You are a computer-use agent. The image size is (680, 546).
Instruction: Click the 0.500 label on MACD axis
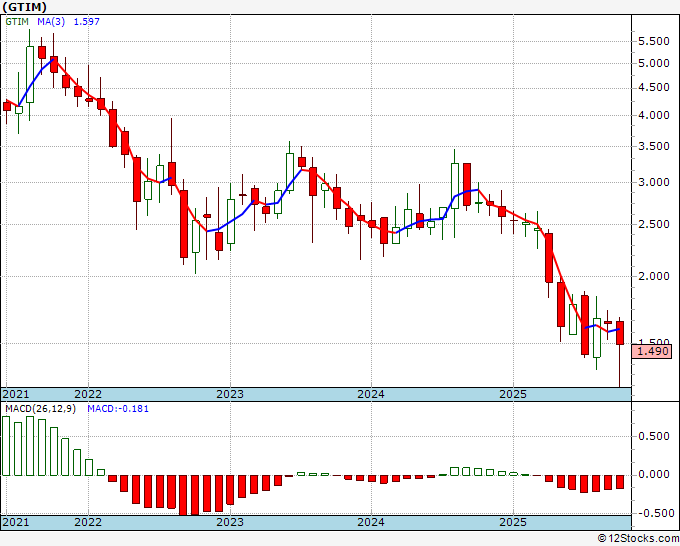coord(654,436)
